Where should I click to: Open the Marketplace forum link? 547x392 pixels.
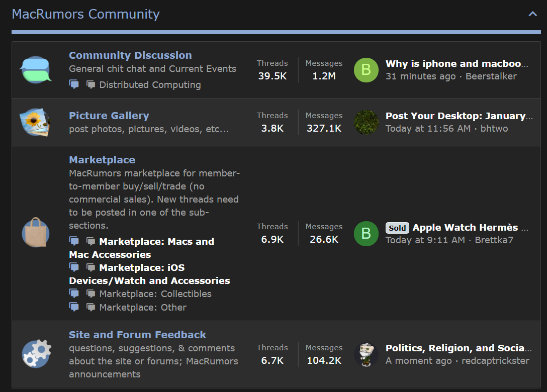[x=102, y=160]
